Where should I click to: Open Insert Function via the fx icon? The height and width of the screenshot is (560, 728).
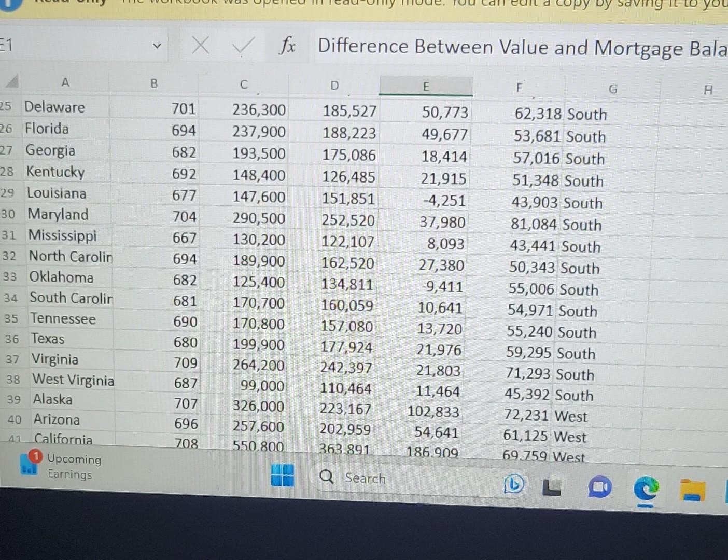pyautogui.click(x=288, y=47)
